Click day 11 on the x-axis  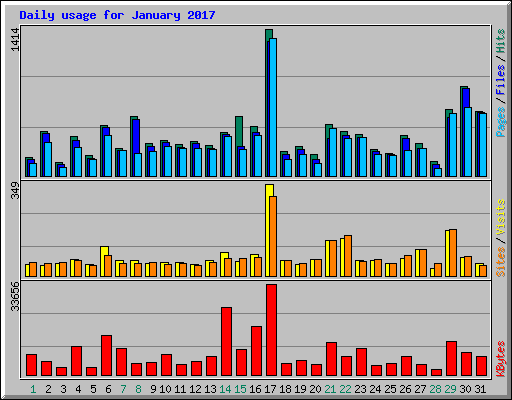click(180, 389)
